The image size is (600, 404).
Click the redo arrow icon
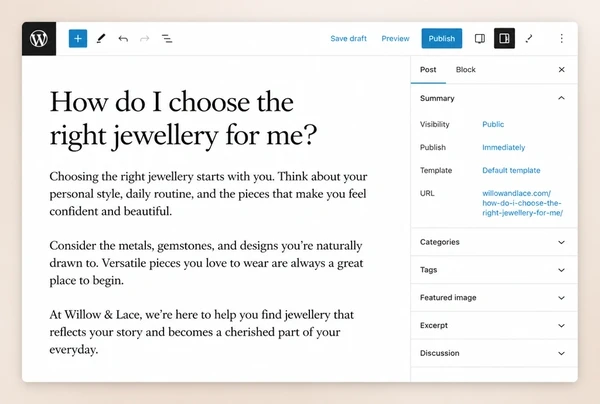pyautogui.click(x=145, y=39)
